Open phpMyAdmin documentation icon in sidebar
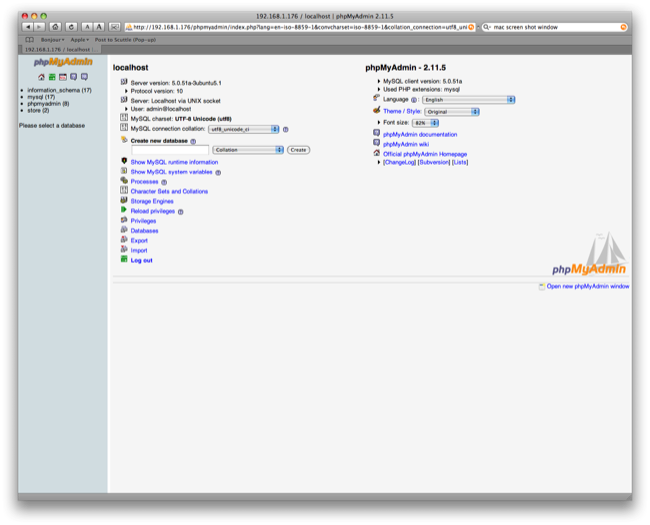 [73, 77]
